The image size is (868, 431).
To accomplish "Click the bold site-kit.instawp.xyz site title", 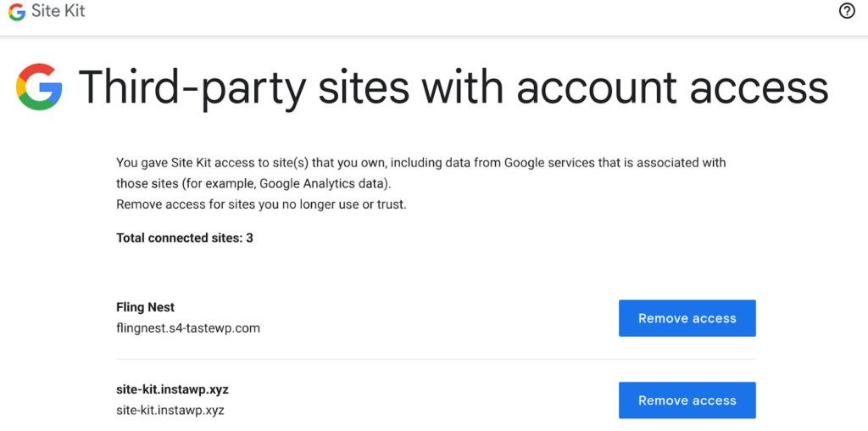I will point(172,389).
